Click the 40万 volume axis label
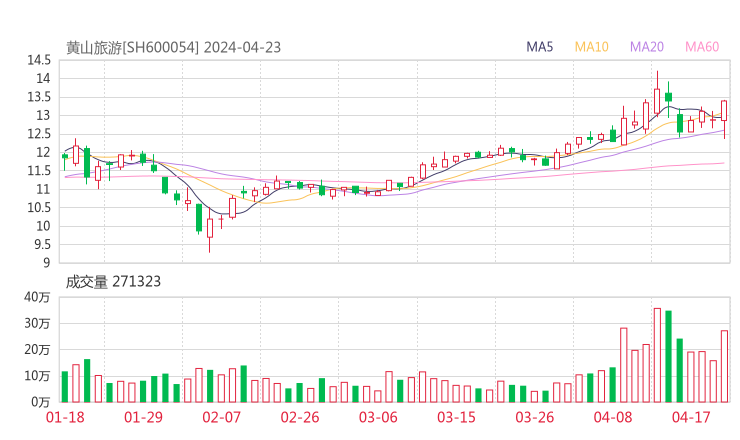Viewport: 740px width, 440px height. coord(37,297)
